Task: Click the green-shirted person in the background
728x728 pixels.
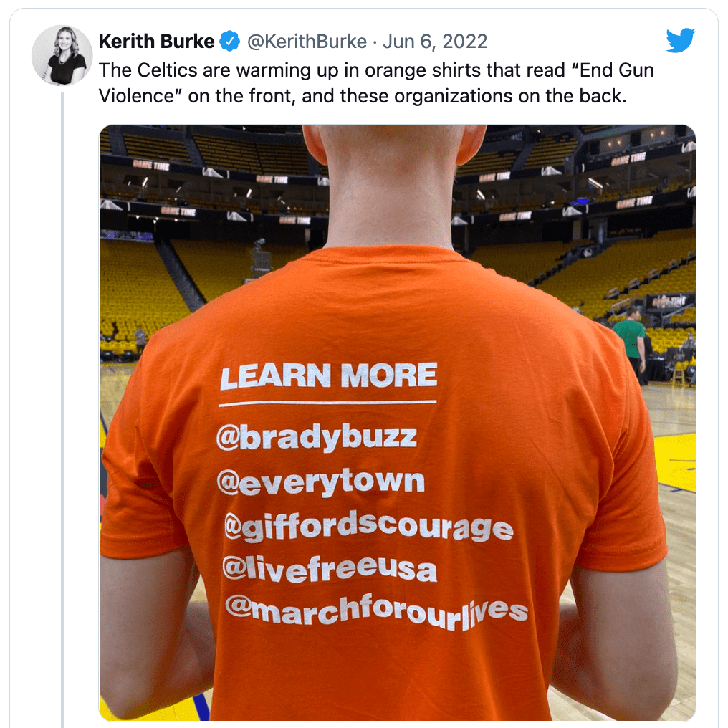Action: pyautogui.click(x=630, y=338)
